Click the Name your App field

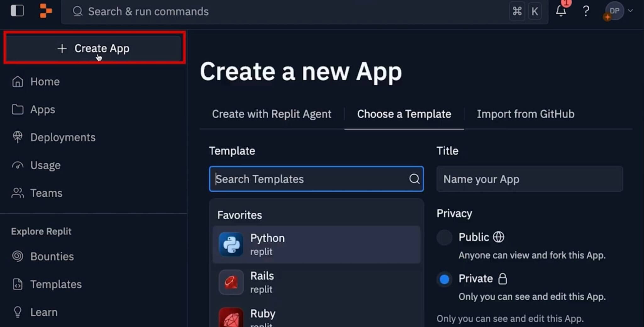pyautogui.click(x=530, y=179)
